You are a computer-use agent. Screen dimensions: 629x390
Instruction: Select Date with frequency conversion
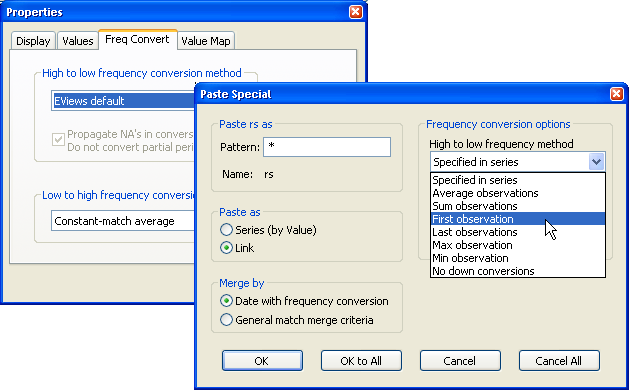(226, 301)
